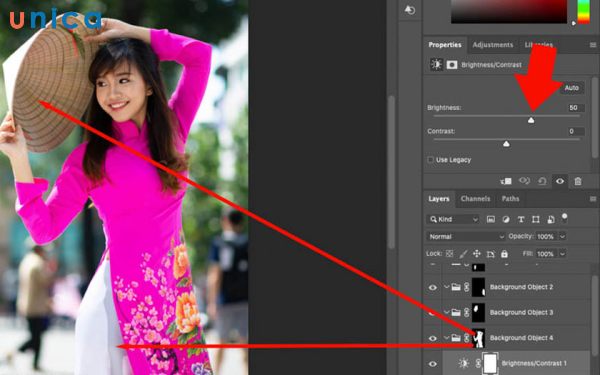Filter layers by type layers icon
This screenshot has width=600, height=375.
(x=521, y=219)
